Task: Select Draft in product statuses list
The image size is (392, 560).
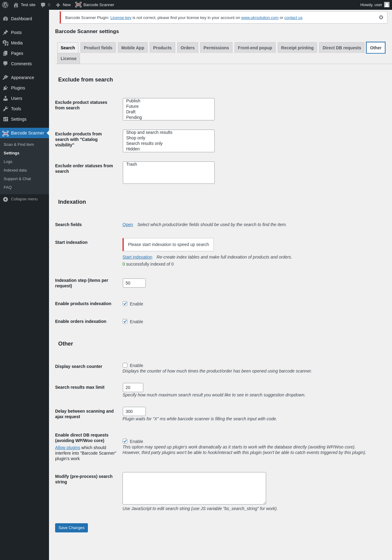Action: (x=131, y=112)
